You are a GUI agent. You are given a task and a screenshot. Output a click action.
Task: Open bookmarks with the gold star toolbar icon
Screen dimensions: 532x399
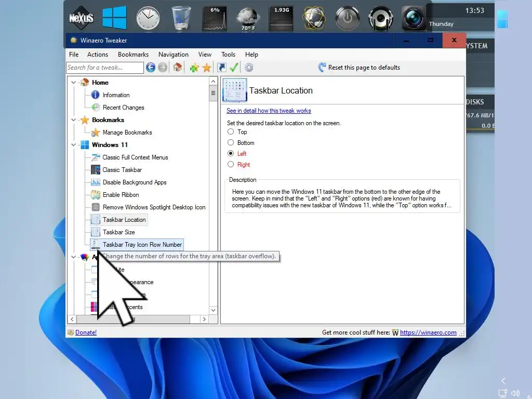(207, 68)
